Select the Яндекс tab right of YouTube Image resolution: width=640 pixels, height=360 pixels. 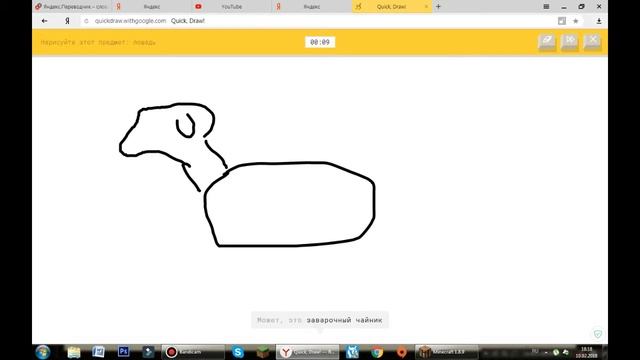pyautogui.click(x=311, y=7)
